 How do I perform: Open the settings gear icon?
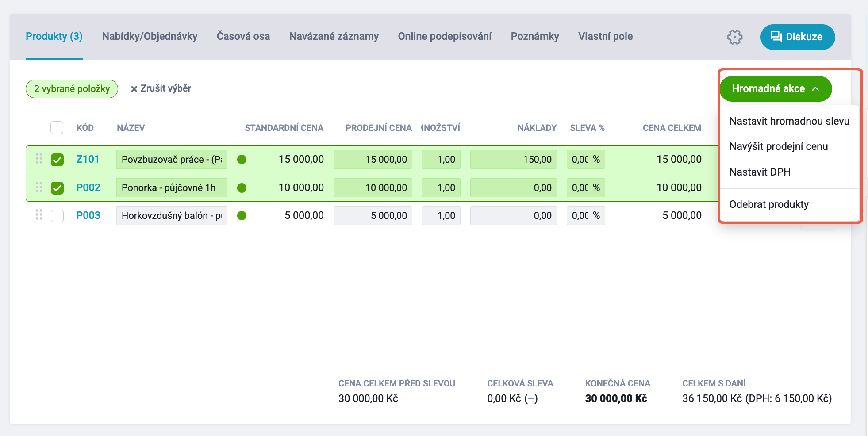point(734,37)
